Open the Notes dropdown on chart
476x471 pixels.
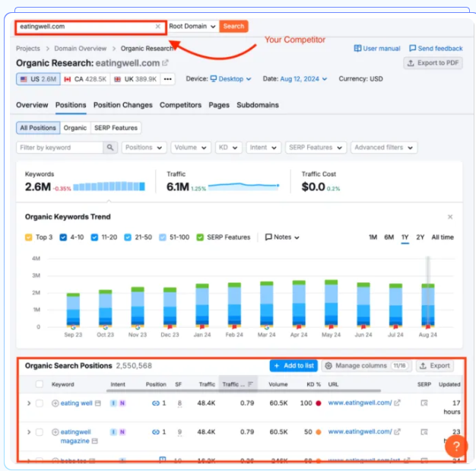[282, 237]
